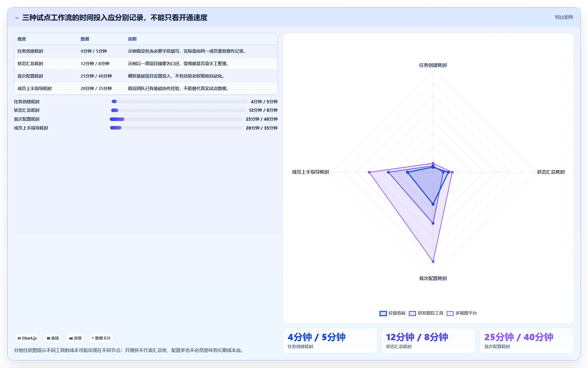
Task: Open the 4分钟 / 5分钟 stat card
Action: click(330, 341)
